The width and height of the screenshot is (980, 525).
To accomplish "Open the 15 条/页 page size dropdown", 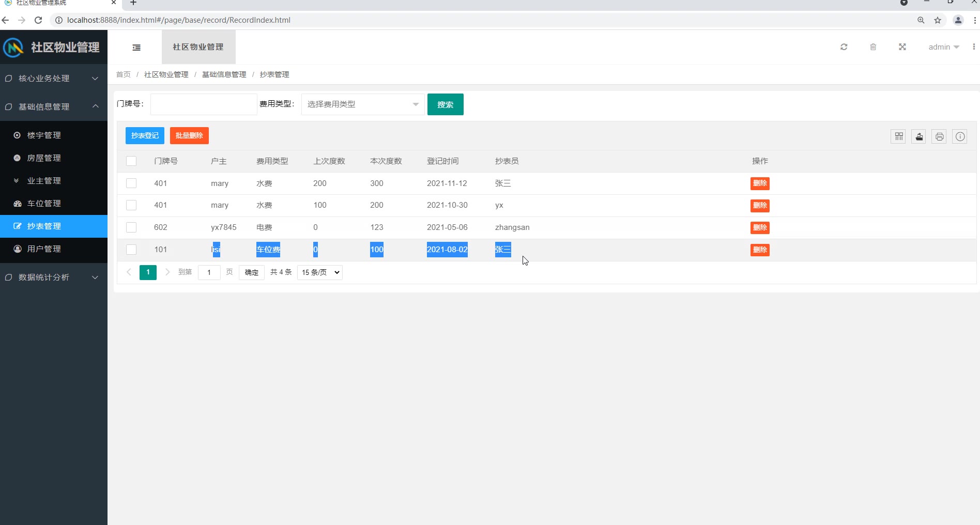I will [320, 272].
